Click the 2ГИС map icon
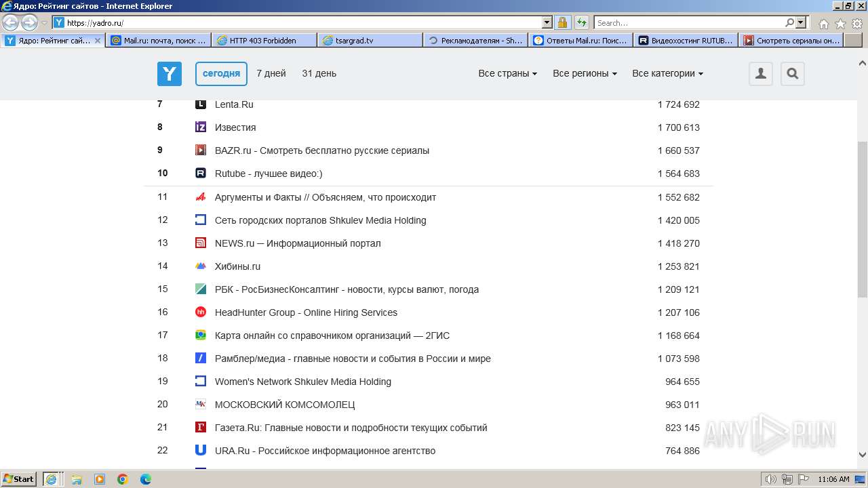Screen dimensions: 868x488 click(x=201, y=335)
